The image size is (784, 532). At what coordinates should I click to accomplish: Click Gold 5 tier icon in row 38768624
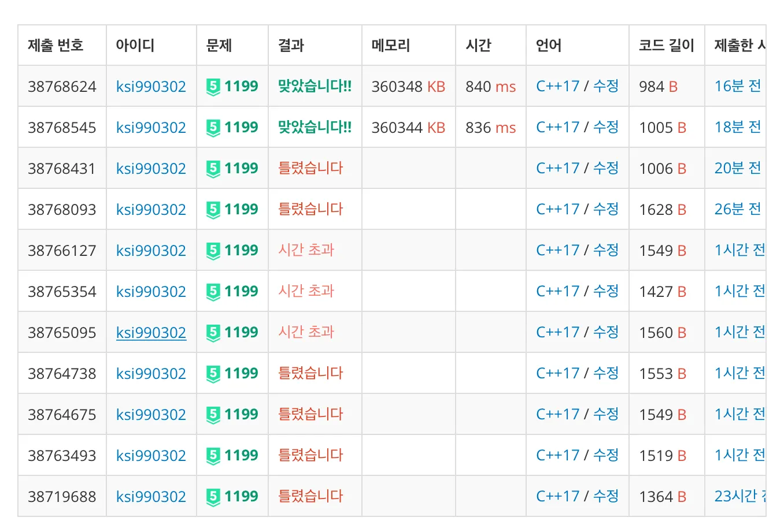(x=213, y=87)
